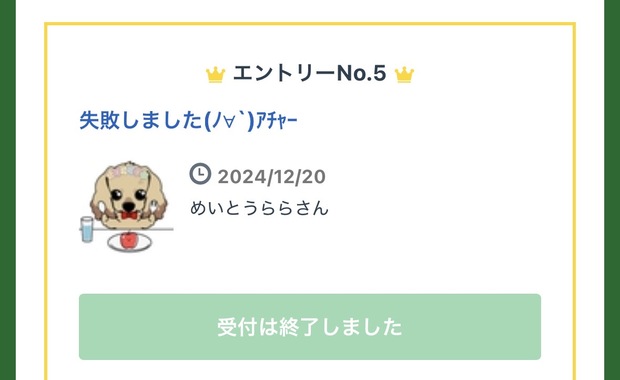Click the clock icon beside the date
The height and width of the screenshot is (380, 620).
click(x=200, y=174)
